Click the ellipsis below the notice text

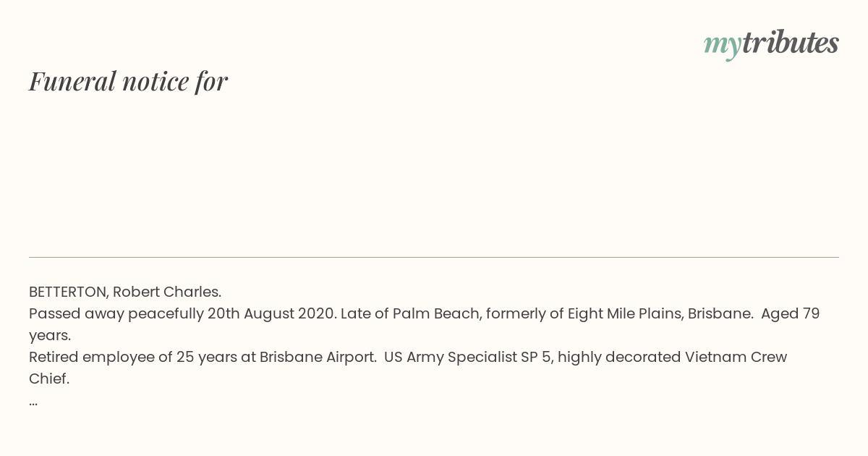[33, 402]
